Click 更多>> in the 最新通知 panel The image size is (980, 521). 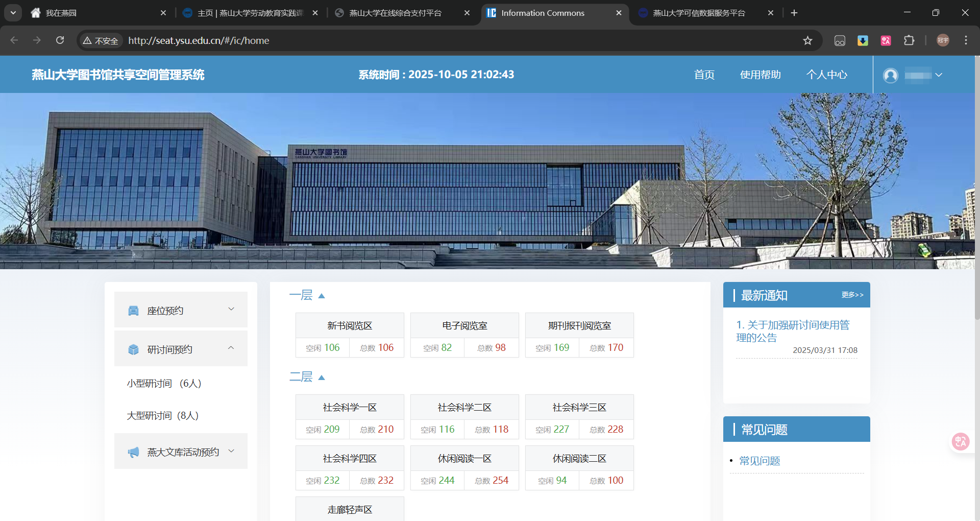coord(852,295)
